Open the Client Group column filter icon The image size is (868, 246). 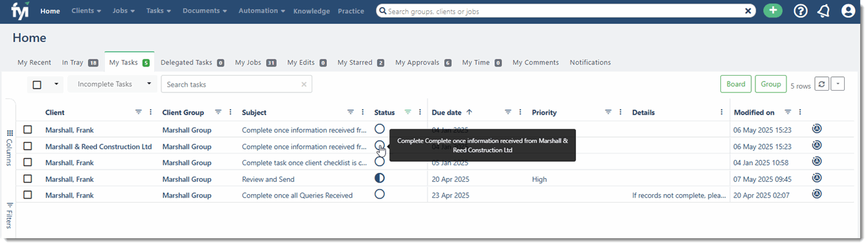pyautogui.click(x=218, y=112)
